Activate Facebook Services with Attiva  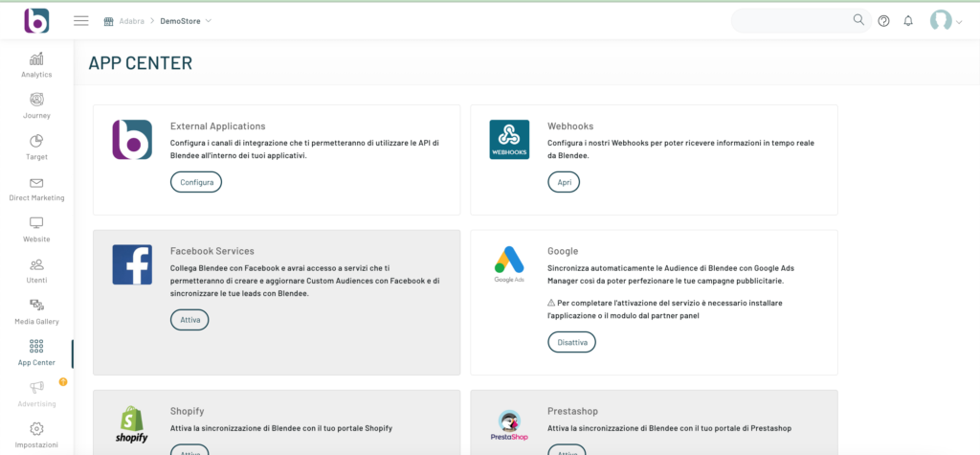[189, 320]
